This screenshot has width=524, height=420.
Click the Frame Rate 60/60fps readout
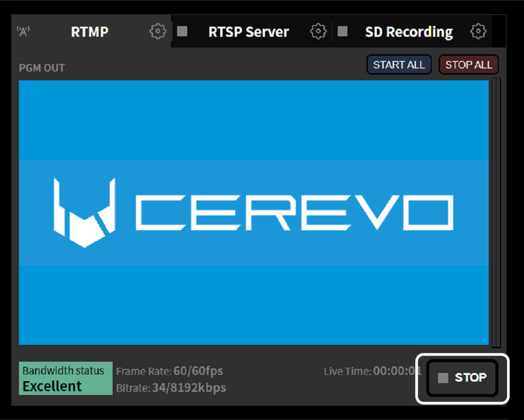[169, 371]
